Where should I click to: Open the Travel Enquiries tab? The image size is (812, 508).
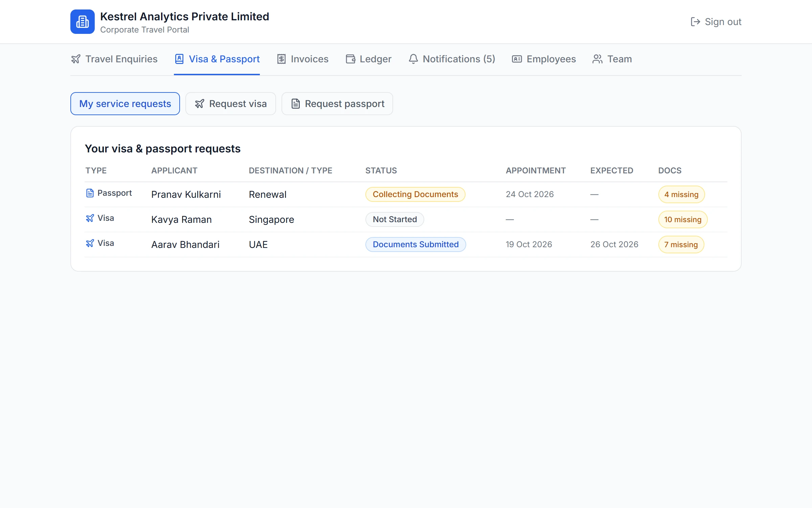[114, 59]
